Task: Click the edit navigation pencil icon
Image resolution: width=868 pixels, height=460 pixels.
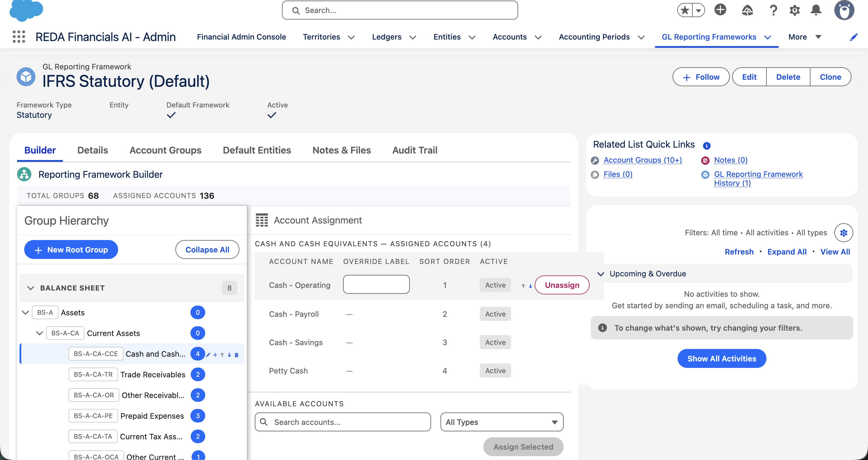Action: tap(854, 37)
